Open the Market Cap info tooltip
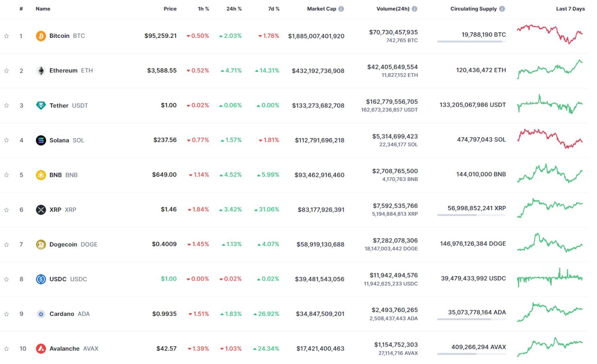Viewport: 597px width, 364px height. pyautogui.click(x=342, y=9)
